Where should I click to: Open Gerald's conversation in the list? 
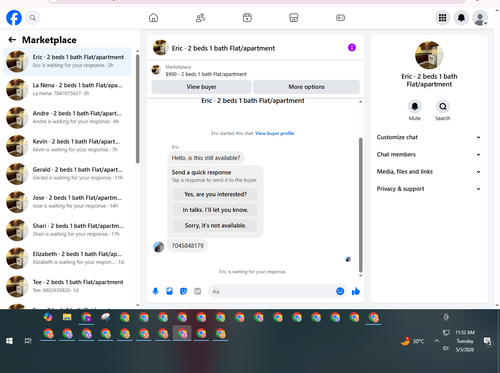click(67, 174)
